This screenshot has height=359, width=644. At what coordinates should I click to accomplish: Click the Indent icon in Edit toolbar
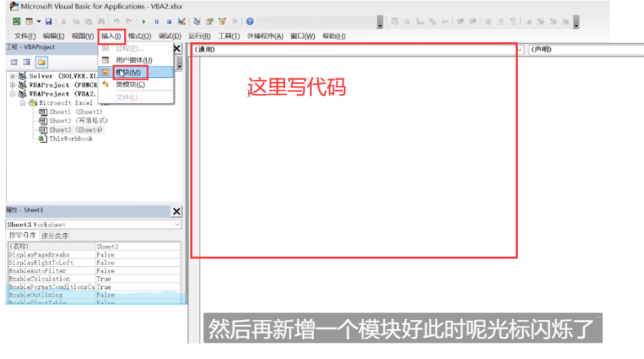point(460,21)
